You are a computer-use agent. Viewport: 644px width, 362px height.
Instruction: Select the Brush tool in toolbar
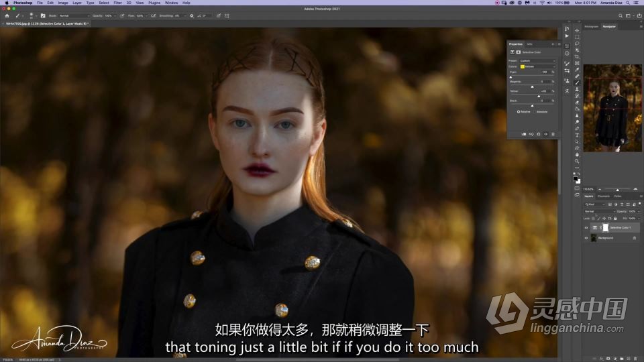[577, 83]
